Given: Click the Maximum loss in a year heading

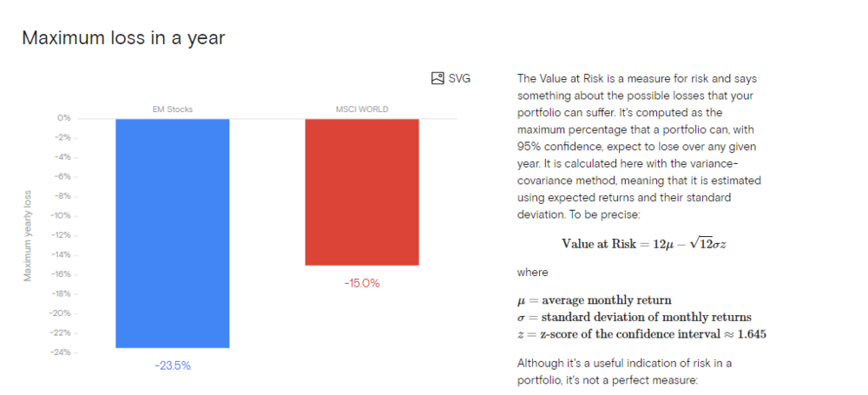Looking at the screenshot, I should coord(123,39).
